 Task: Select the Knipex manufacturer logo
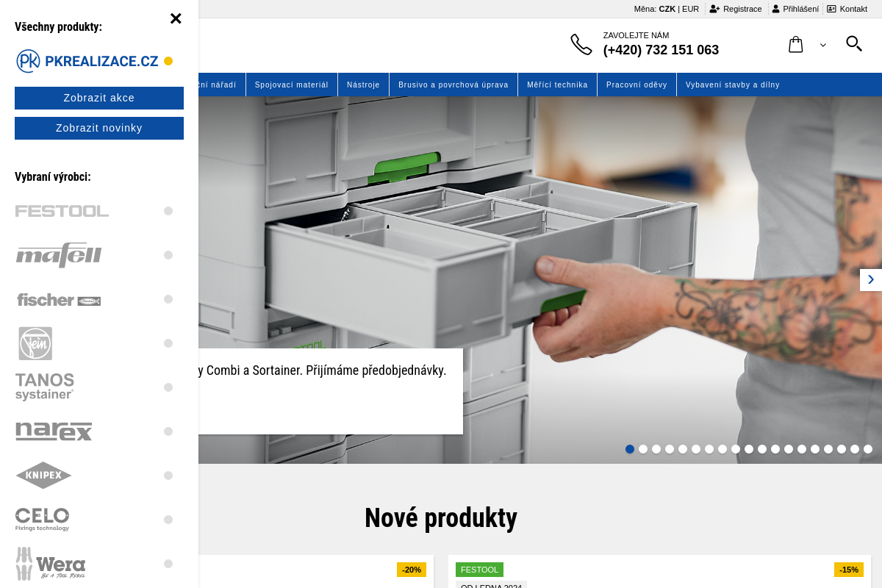(x=44, y=476)
